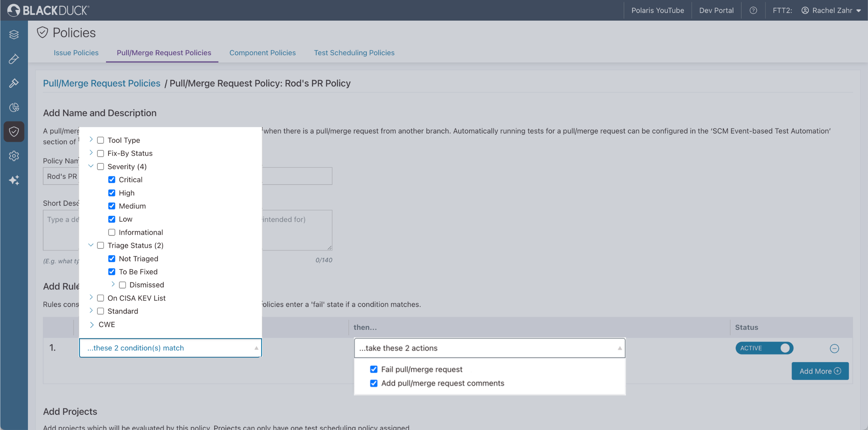Check the Fix-By Status checkbox
Image resolution: width=868 pixels, height=430 pixels.
coord(101,153)
